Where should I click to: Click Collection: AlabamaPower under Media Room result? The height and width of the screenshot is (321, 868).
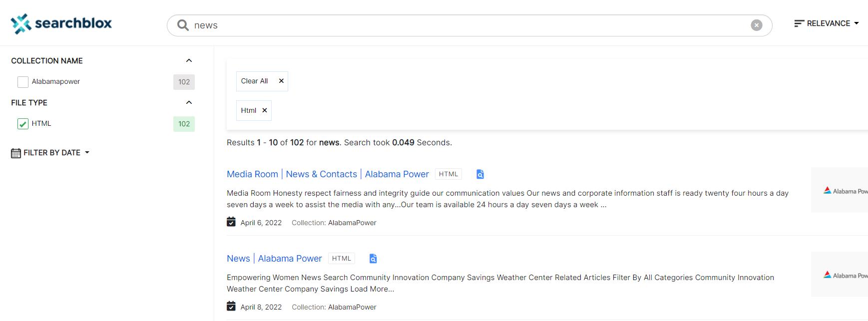coord(334,223)
